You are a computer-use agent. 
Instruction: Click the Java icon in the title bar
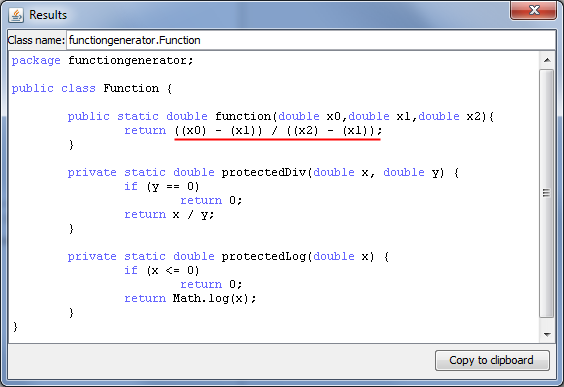click(x=16, y=15)
